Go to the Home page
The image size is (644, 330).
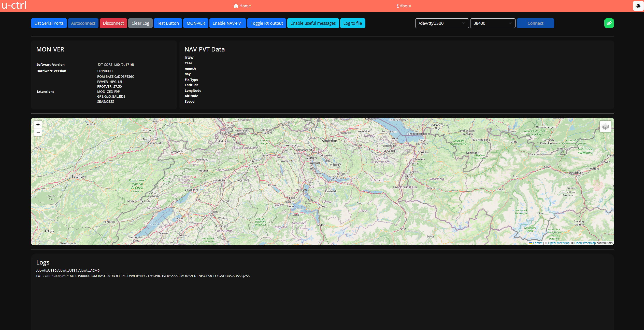pyautogui.click(x=242, y=6)
